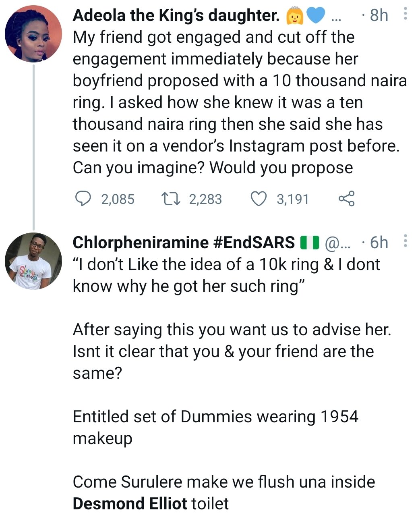
Task: Open Chlorpheniramine's profile picture
Action: coord(33,261)
